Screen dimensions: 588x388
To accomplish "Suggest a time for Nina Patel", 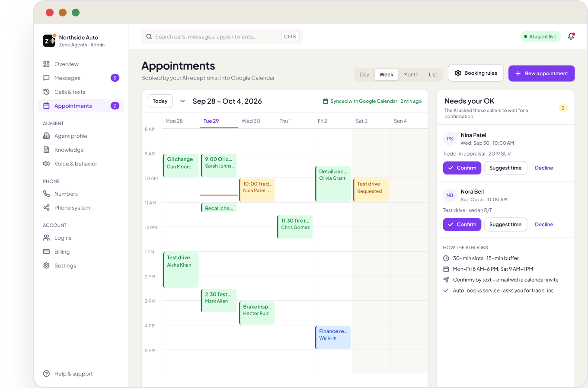I will click(x=505, y=168).
